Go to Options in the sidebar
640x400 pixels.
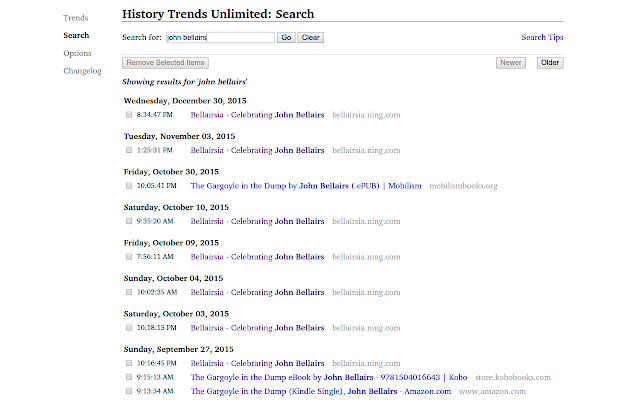(x=77, y=53)
